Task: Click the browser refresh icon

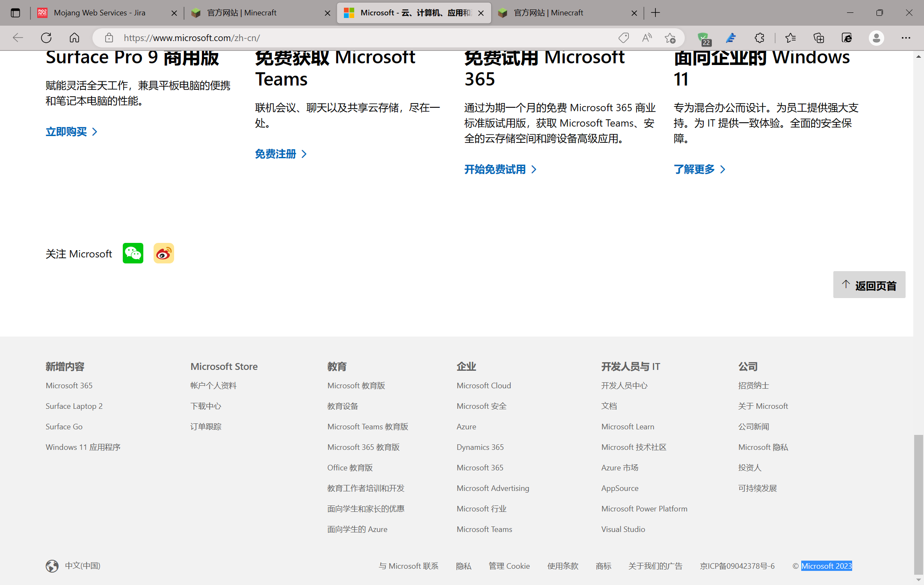Action: tap(46, 38)
